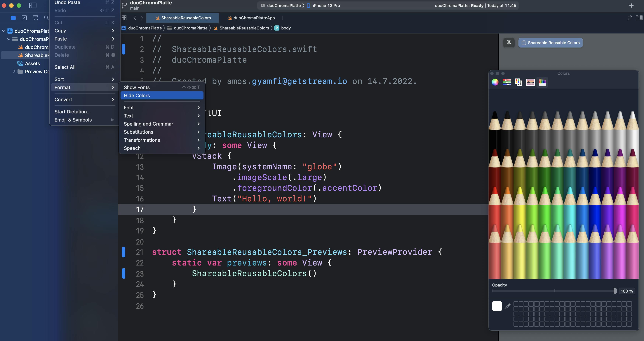Drag the Opacity slider to 50%
644x341 pixels.
point(554,291)
